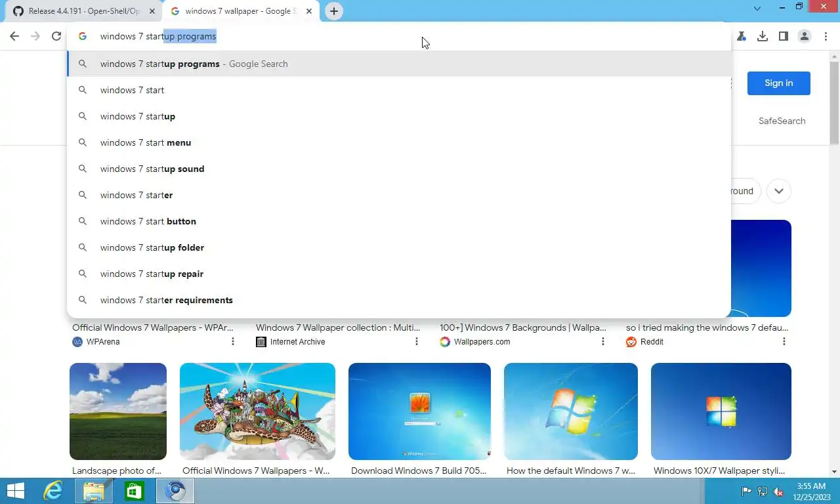The image size is (840, 504).
Task: Open the taskbar clock showing 3:55 AM
Action: click(811, 491)
